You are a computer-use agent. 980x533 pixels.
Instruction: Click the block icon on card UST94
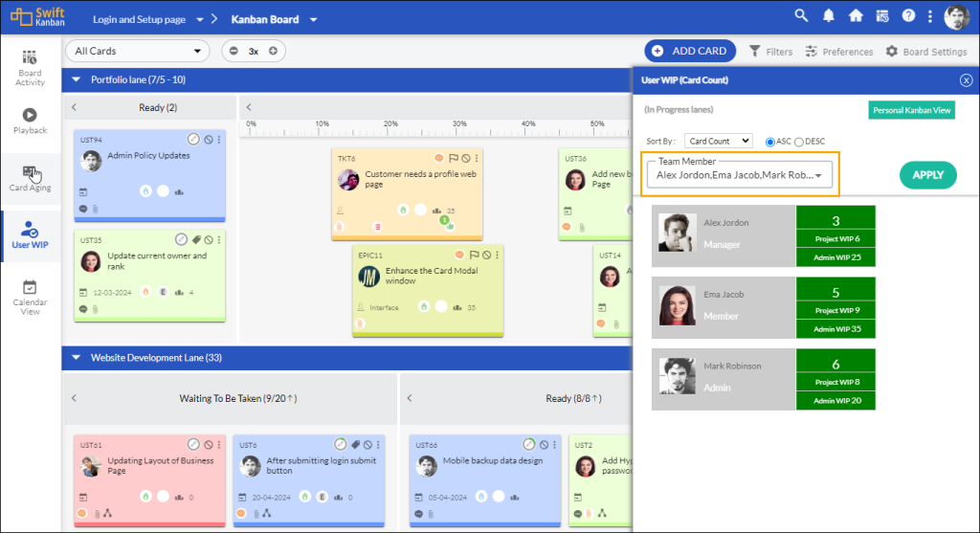pos(208,140)
